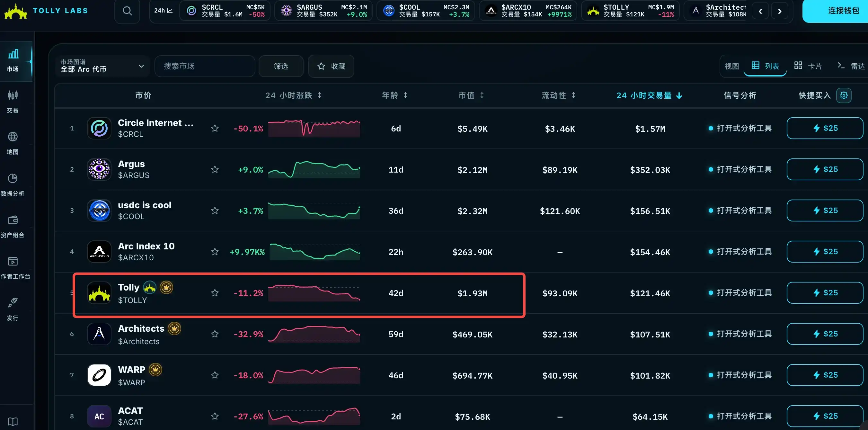Click the gold crown badge beside Architects
Viewport: 868px width, 430px height.
174,328
